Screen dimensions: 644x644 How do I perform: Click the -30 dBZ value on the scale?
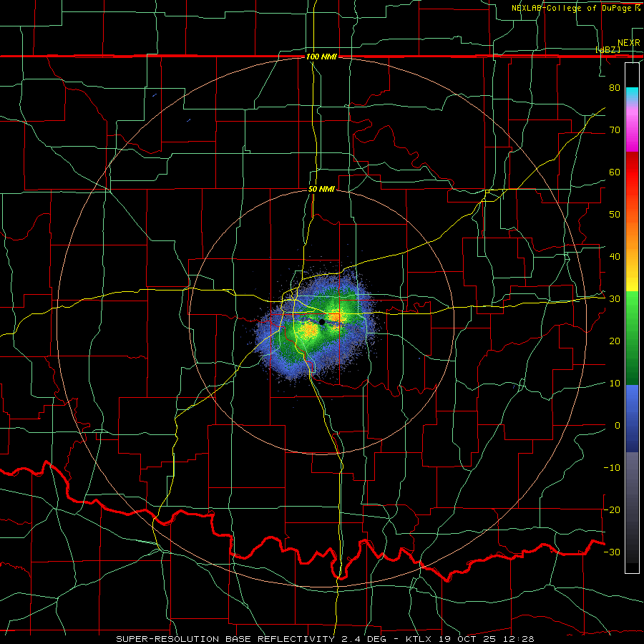(612, 552)
